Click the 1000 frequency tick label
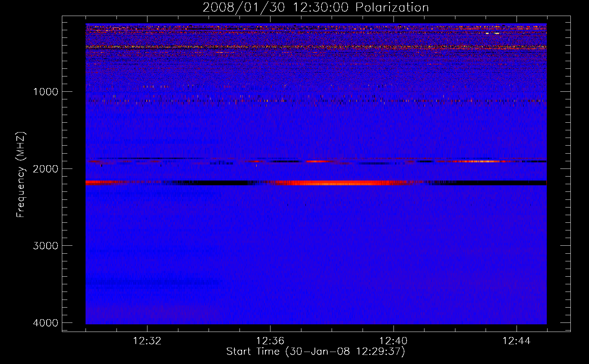The image size is (589, 364). [46, 91]
